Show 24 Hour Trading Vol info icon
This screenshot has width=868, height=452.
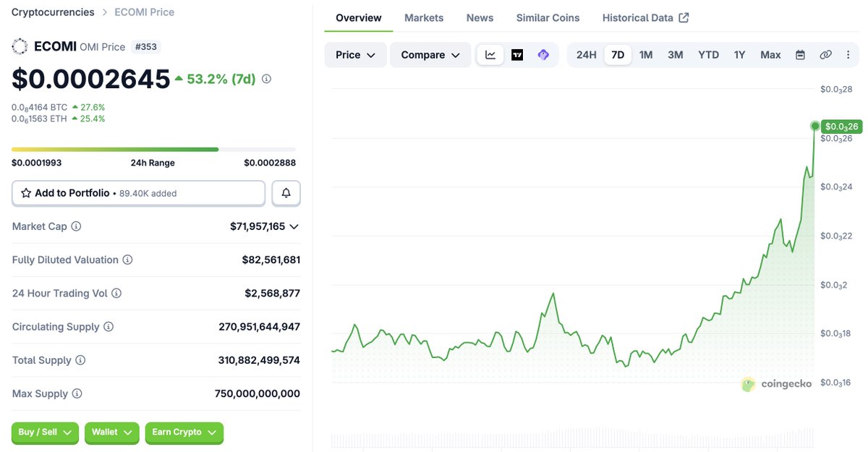[116, 294]
